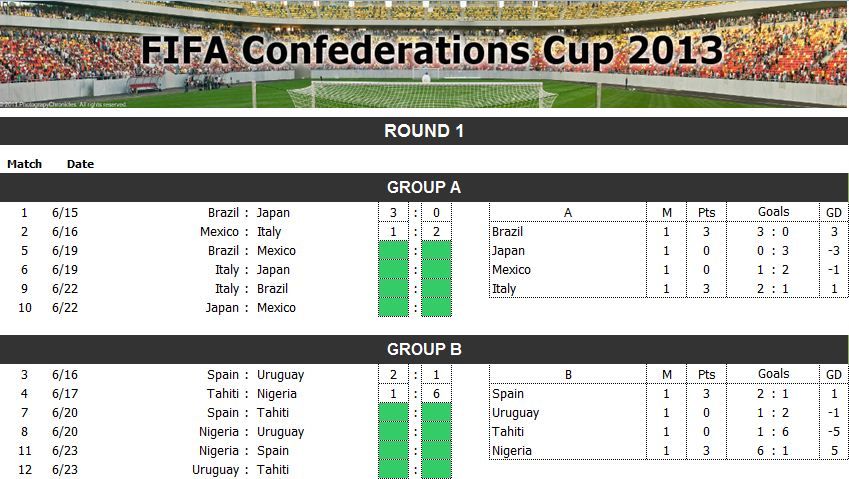
Task: Click the ROUND 1 header bar
Action: (x=424, y=131)
